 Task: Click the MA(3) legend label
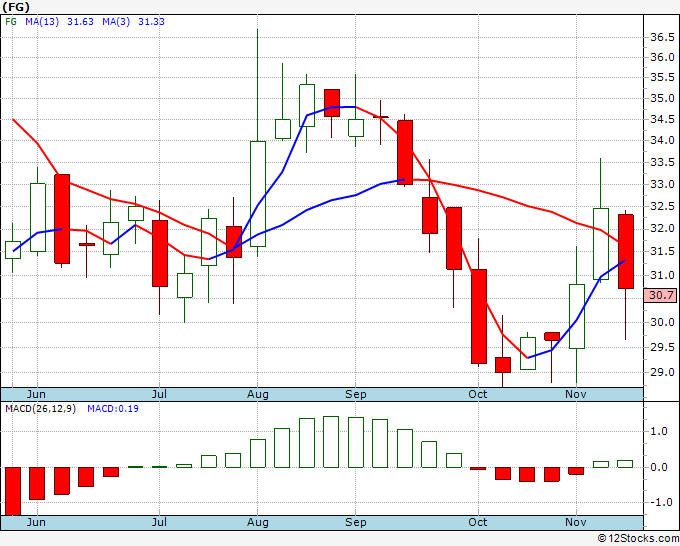click(116, 22)
